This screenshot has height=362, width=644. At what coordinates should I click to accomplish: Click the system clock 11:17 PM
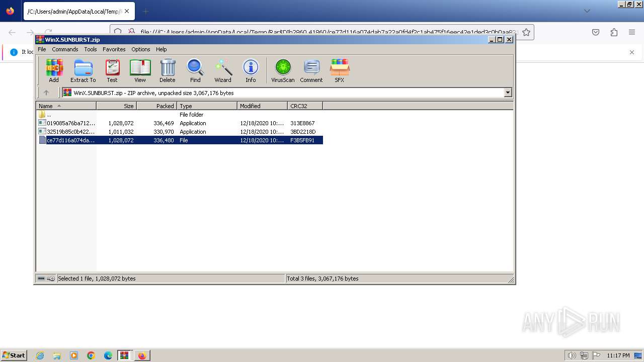pos(618,355)
